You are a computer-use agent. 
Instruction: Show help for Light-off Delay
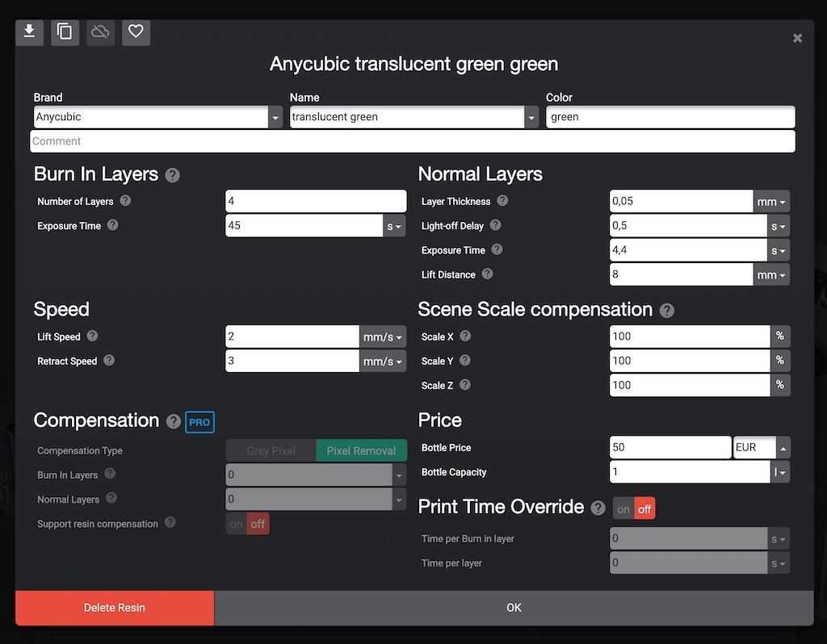coord(495,225)
